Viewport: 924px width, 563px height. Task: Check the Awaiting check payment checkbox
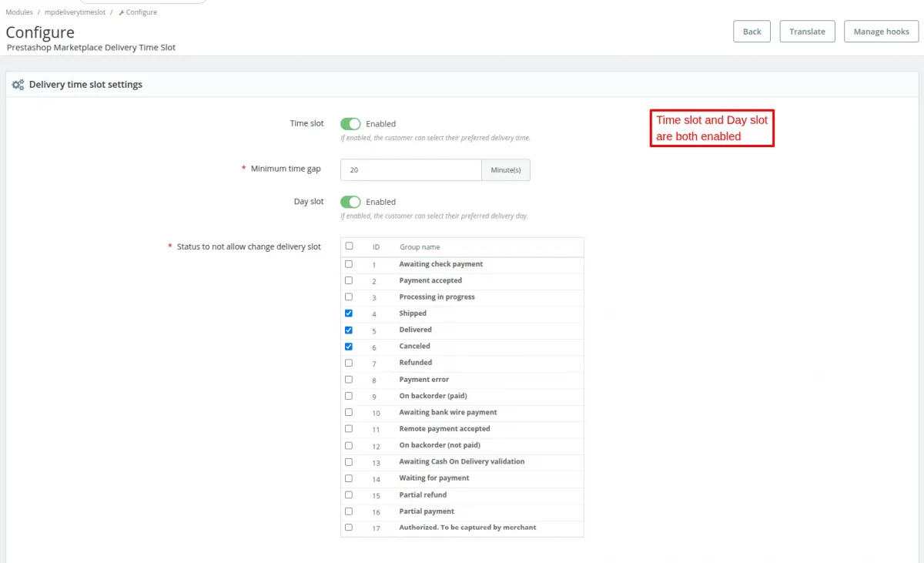tap(349, 263)
